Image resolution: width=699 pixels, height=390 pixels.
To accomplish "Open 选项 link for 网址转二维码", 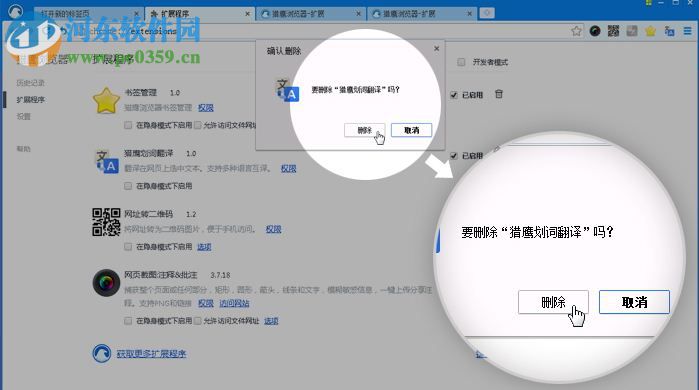I will (x=204, y=246).
